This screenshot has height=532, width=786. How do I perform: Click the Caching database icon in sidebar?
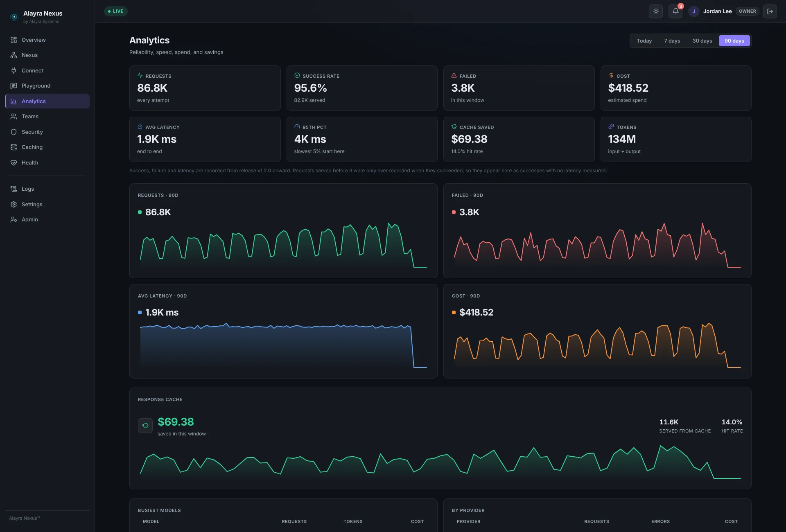pos(14,147)
